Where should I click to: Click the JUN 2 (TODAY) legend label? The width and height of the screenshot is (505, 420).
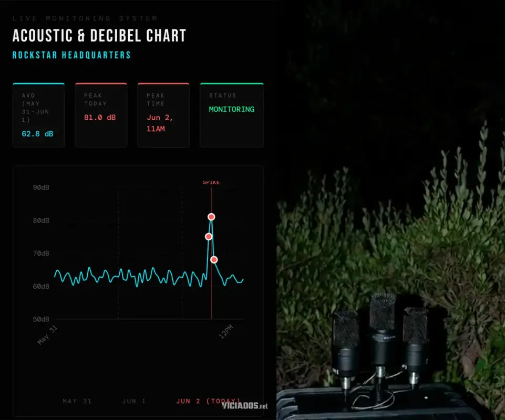tap(209, 401)
